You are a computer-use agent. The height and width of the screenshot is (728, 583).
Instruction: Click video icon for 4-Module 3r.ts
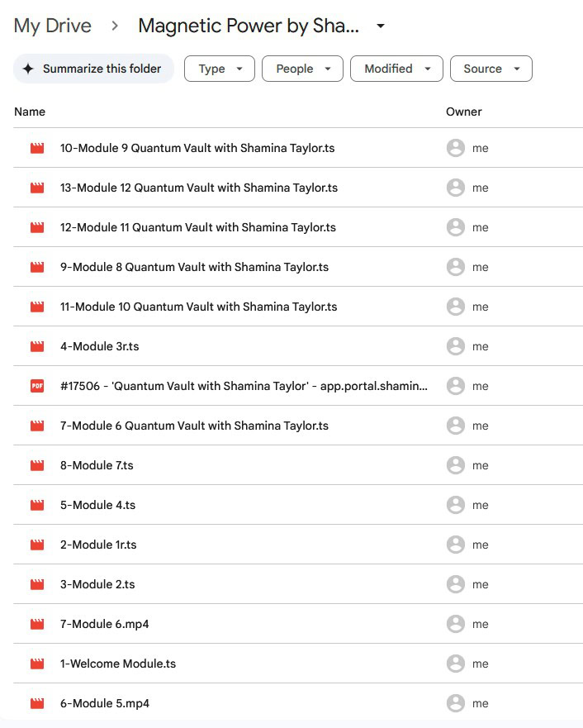click(x=37, y=346)
